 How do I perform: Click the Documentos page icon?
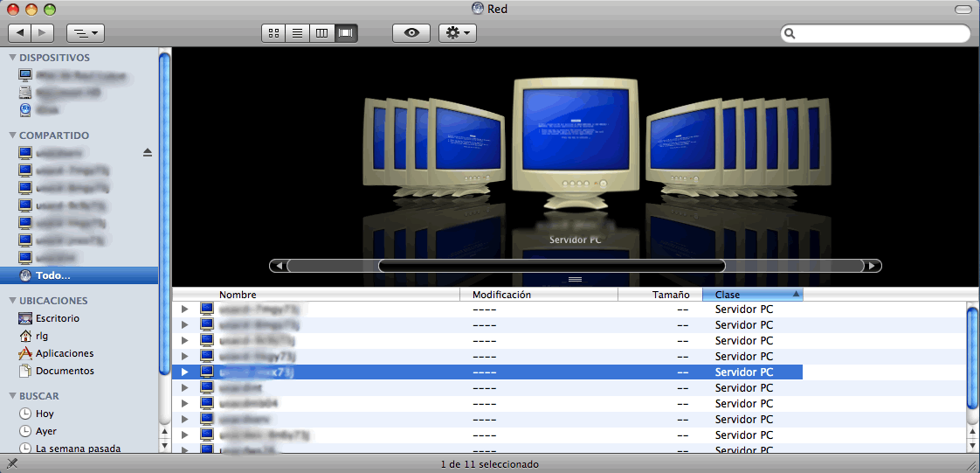[x=25, y=371]
